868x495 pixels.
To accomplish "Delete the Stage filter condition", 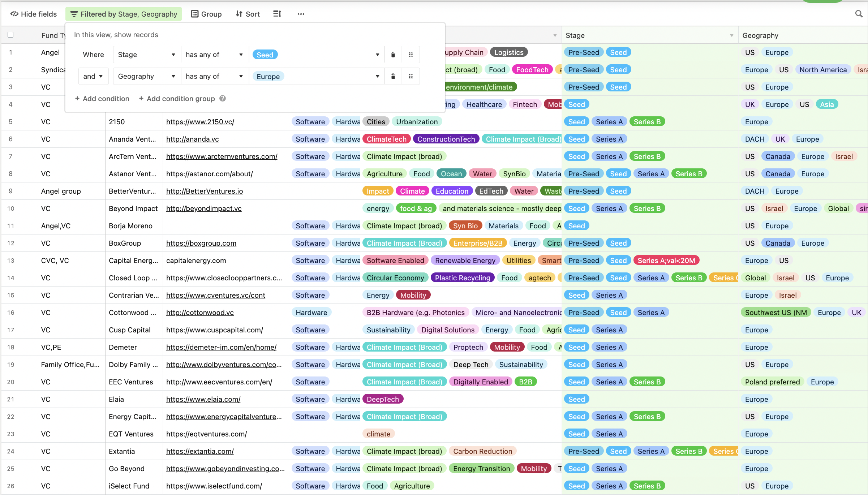I will click(x=393, y=55).
